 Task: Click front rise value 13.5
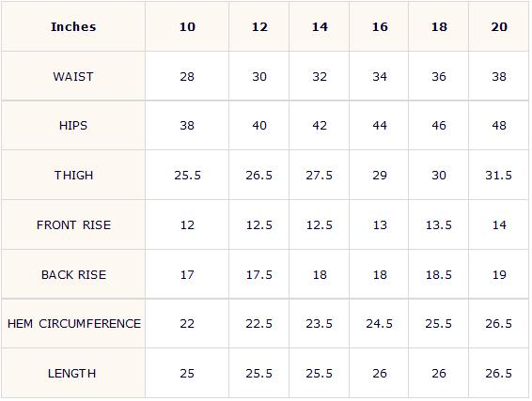pos(438,224)
